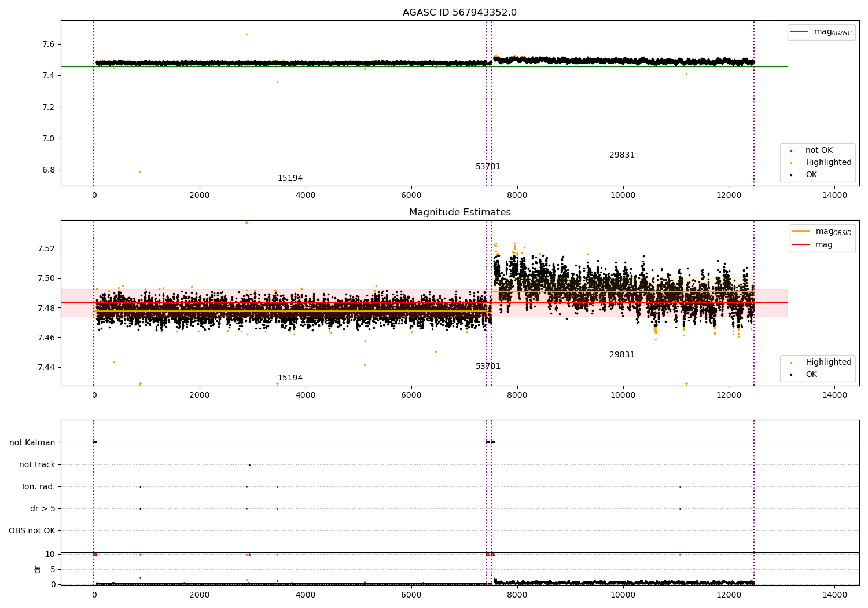
Task: Click the 7.48 y-axis tick label
Action: pos(46,308)
